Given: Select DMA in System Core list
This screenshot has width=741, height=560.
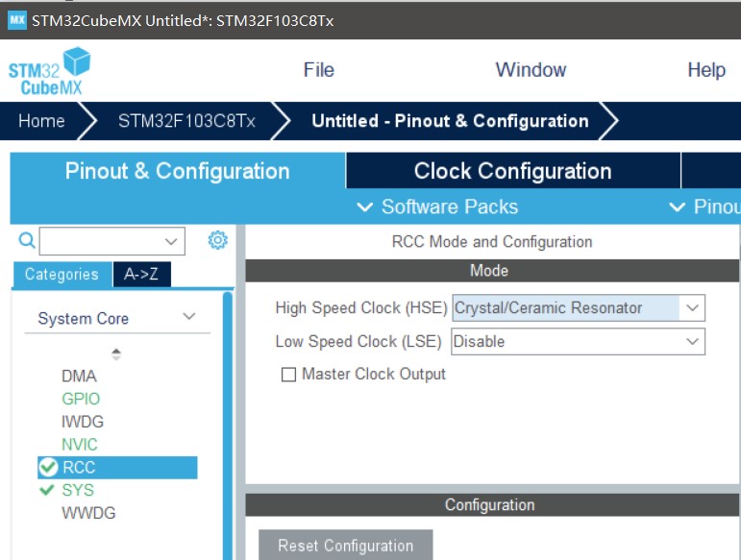Looking at the screenshot, I should 79,376.
